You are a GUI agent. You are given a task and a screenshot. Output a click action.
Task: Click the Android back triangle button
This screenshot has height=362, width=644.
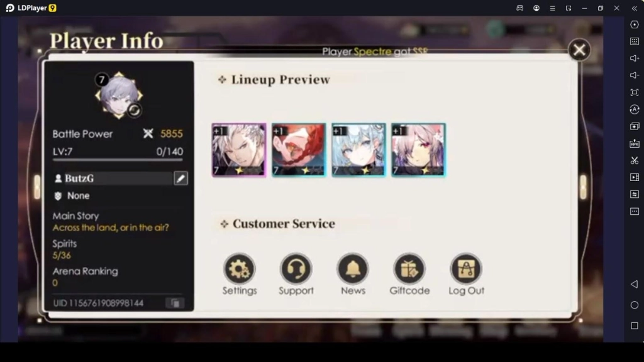(635, 284)
